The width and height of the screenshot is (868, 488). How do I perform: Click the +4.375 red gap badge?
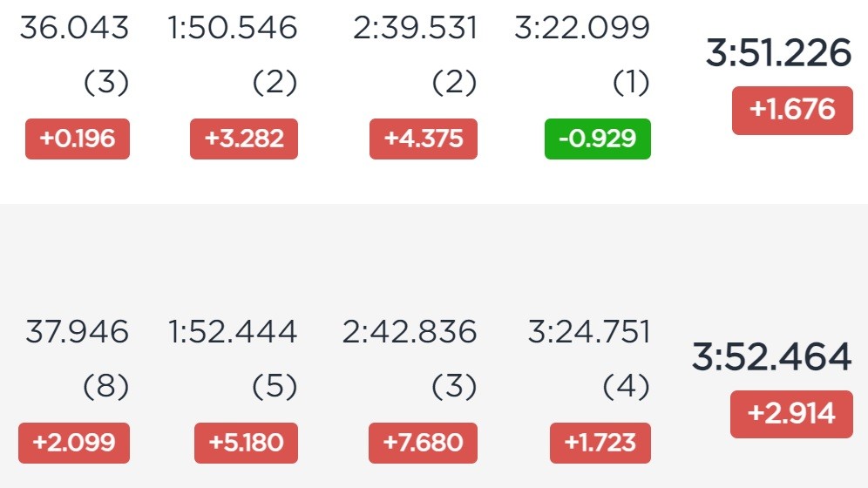pyautogui.click(x=424, y=139)
